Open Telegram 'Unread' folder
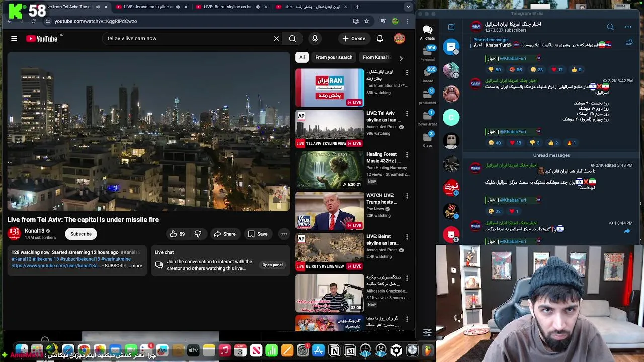644x362 pixels. (428, 75)
